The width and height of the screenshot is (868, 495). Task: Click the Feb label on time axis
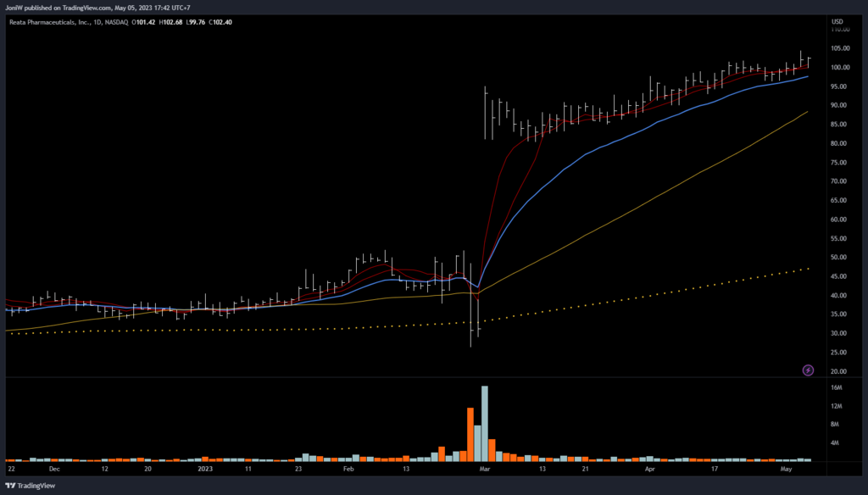[x=348, y=467]
